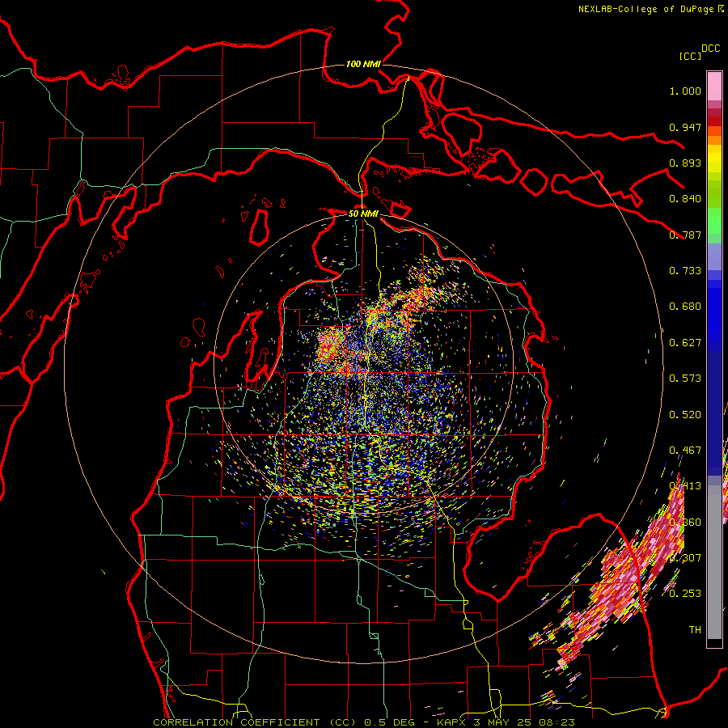Click the 0.680 legend value
The height and width of the screenshot is (728, 728).
coord(685,307)
